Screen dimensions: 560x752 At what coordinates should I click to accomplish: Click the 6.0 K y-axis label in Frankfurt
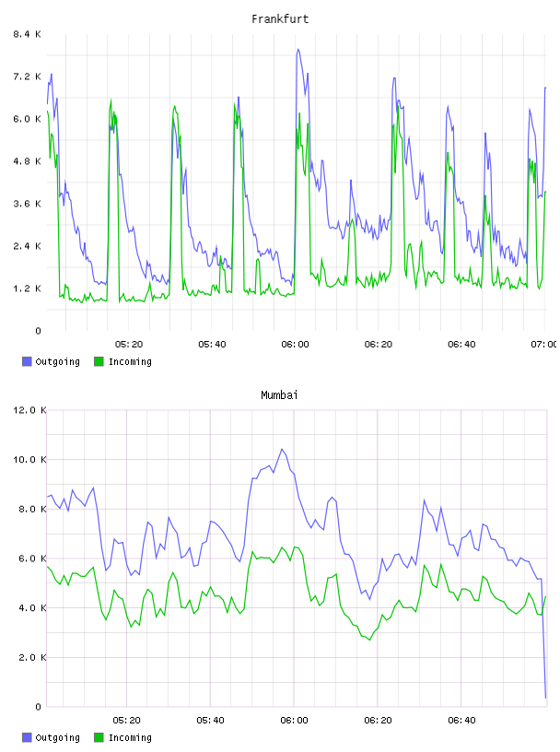[28, 119]
